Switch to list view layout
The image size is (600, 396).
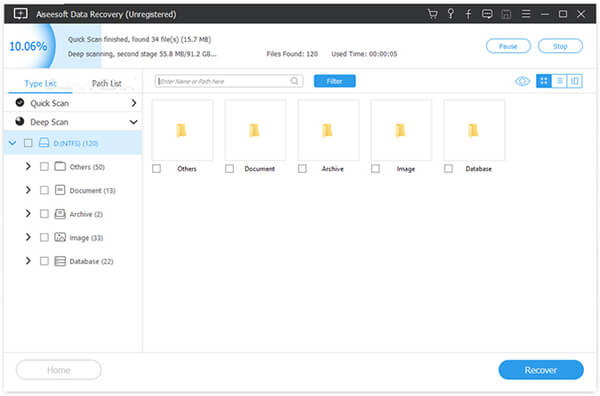point(559,81)
